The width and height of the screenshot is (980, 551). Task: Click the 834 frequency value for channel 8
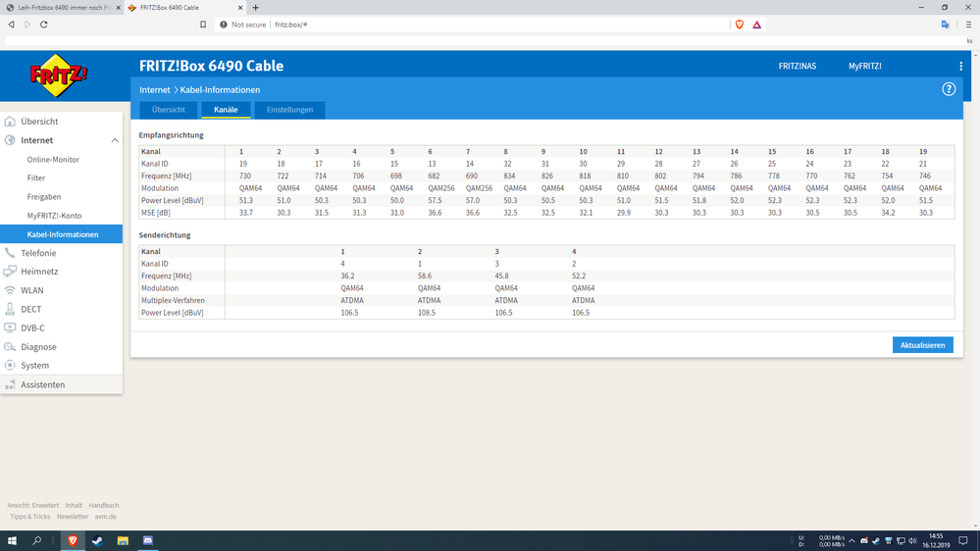pos(509,176)
